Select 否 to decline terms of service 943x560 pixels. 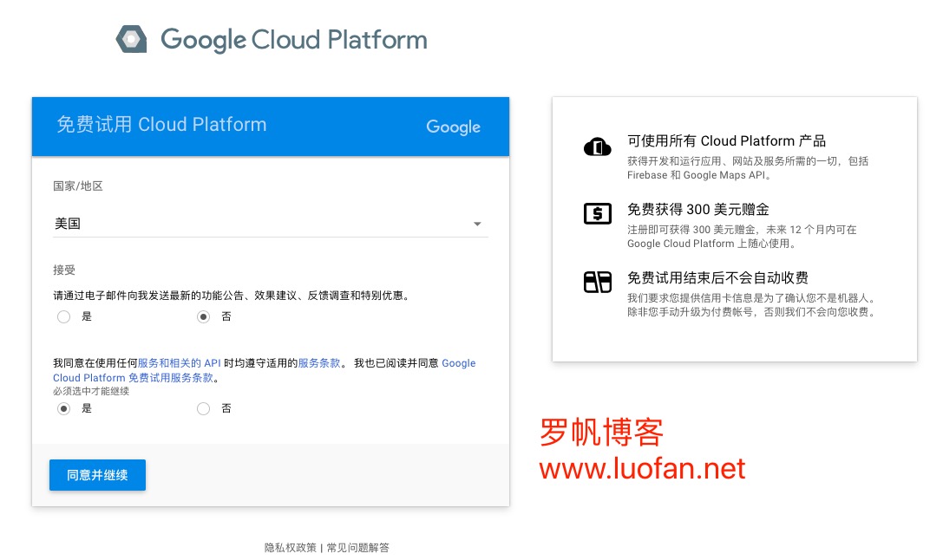(x=203, y=408)
